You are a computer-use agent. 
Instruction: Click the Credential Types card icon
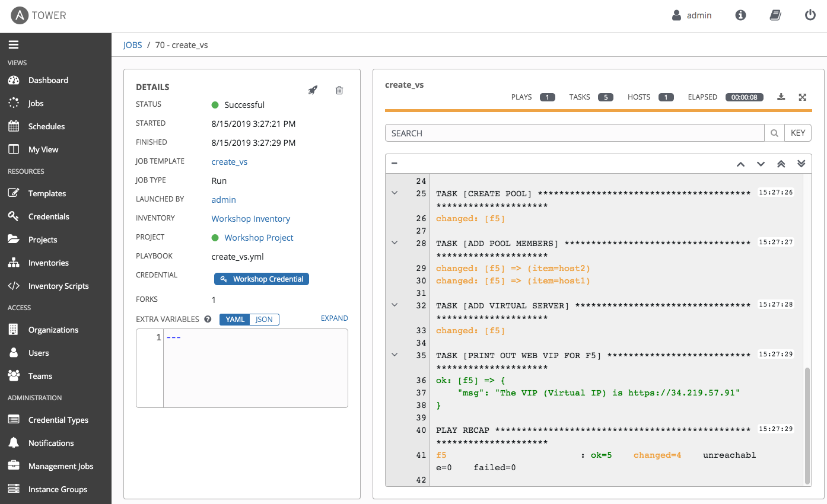[x=14, y=420]
